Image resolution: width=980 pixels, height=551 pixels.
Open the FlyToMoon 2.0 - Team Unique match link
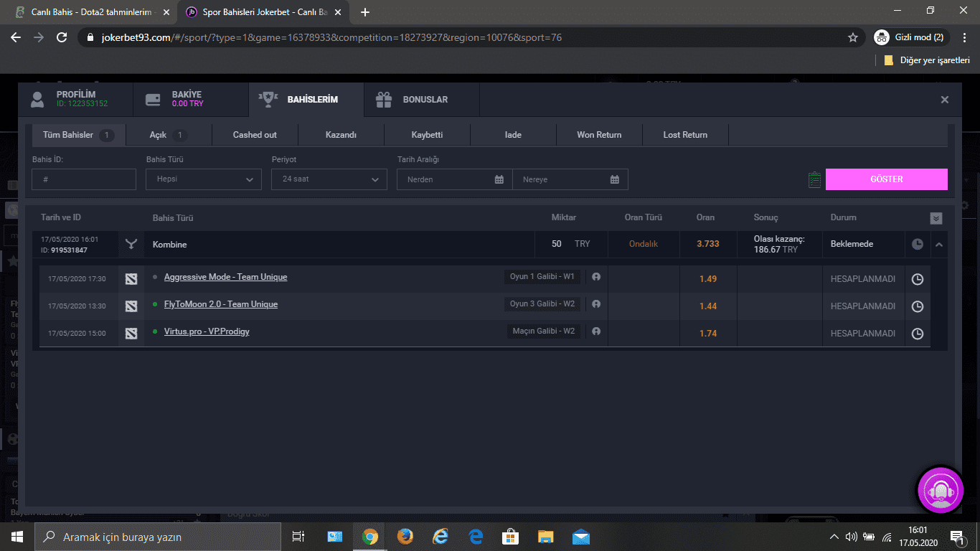[221, 304]
